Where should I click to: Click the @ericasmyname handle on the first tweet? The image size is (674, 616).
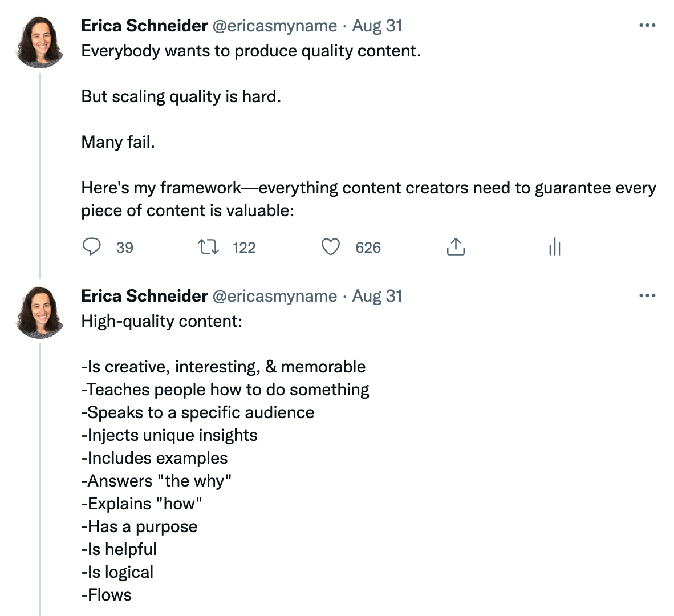click(x=274, y=26)
